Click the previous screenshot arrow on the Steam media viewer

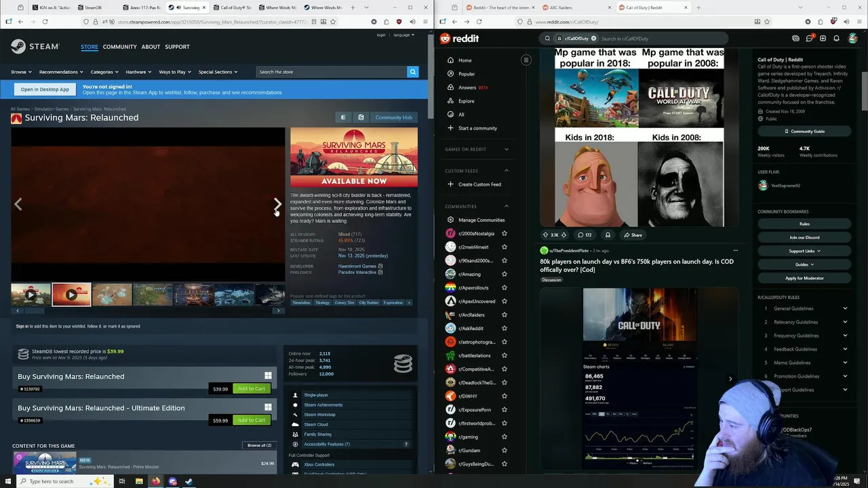click(18, 203)
